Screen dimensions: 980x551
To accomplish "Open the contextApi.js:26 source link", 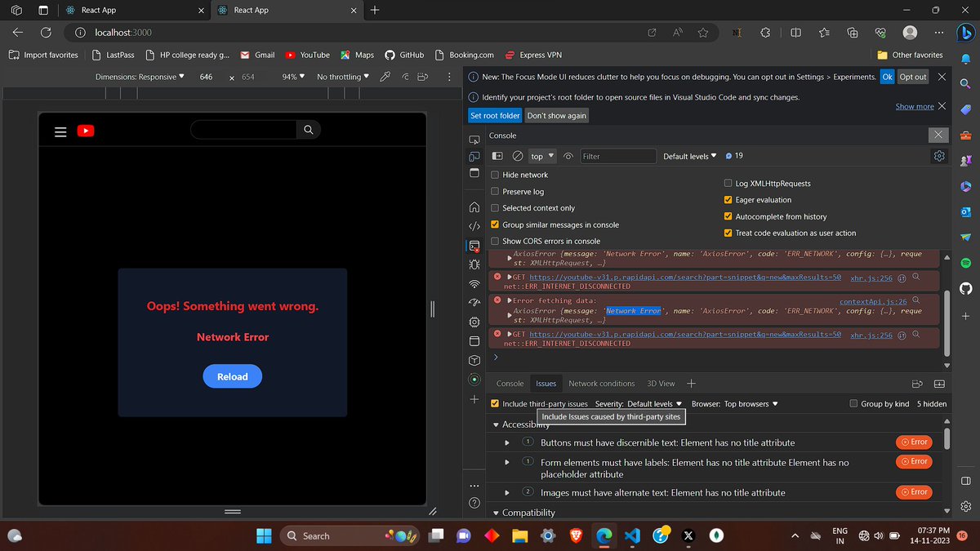I will (x=873, y=301).
